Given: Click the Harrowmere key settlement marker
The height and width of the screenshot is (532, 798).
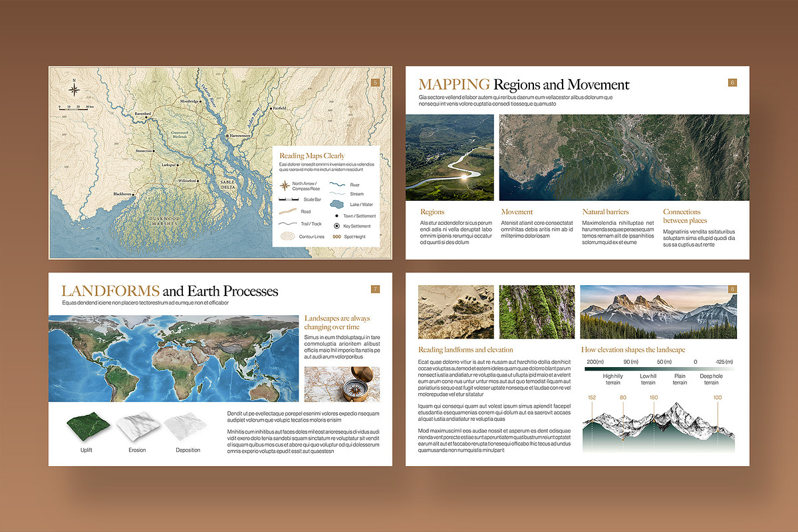Looking at the screenshot, I should [x=227, y=136].
